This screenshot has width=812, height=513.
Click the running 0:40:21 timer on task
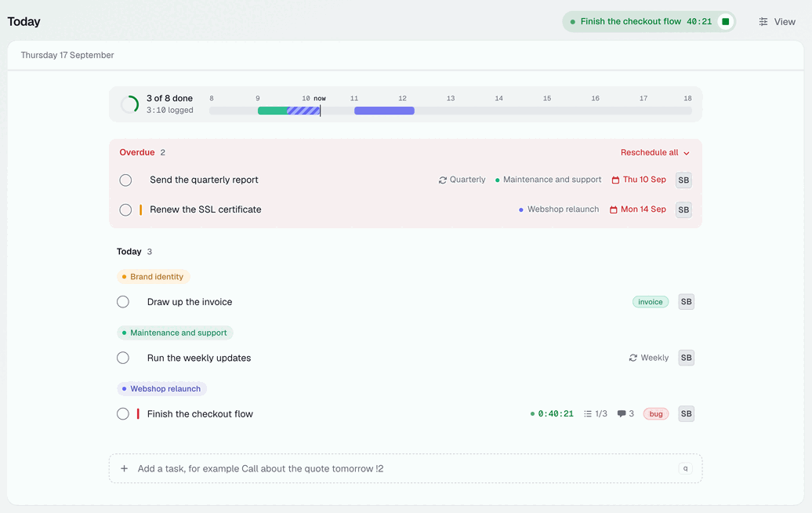[x=552, y=413]
